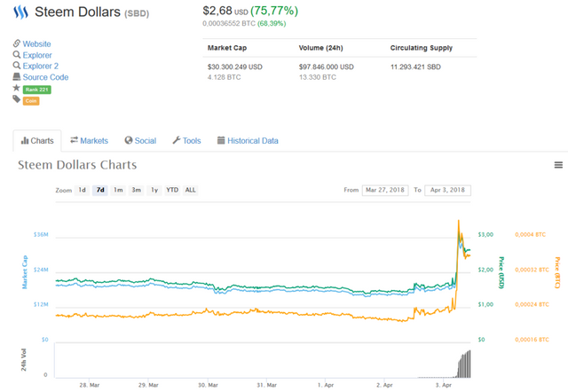The height and width of the screenshot is (392, 568).
Task: Open the Source Code link
Action: [45, 77]
